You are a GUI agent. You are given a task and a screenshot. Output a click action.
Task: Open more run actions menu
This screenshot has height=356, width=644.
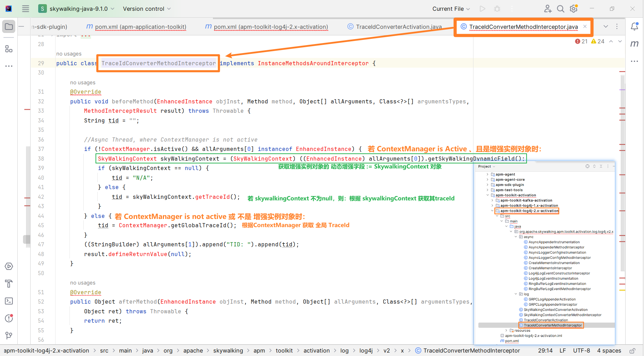point(512,9)
